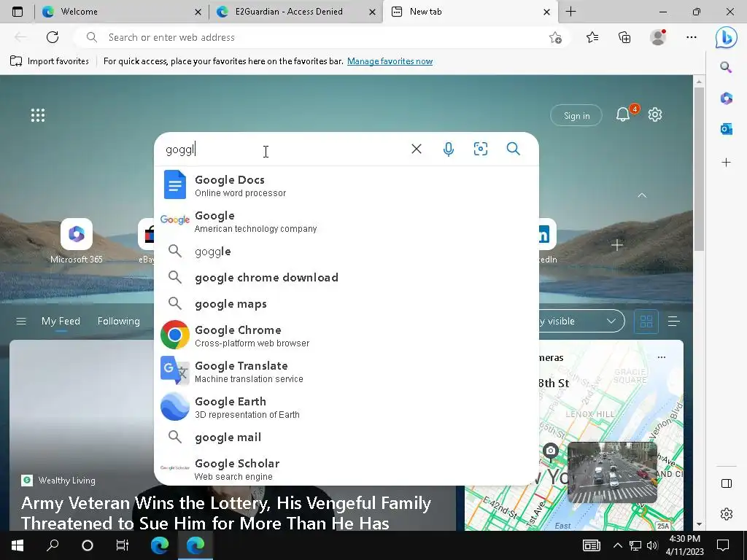
Task: Open tab actions menu icon
Action: 18,12
